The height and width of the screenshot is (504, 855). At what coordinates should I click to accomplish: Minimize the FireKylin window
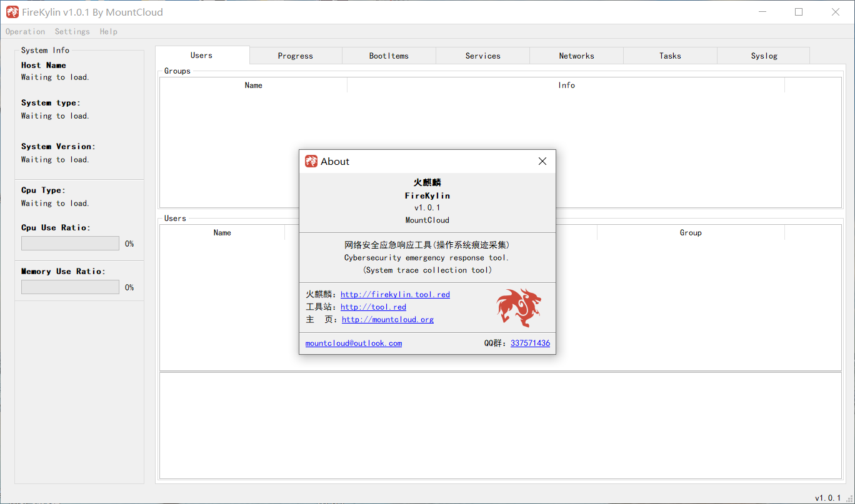click(x=762, y=12)
